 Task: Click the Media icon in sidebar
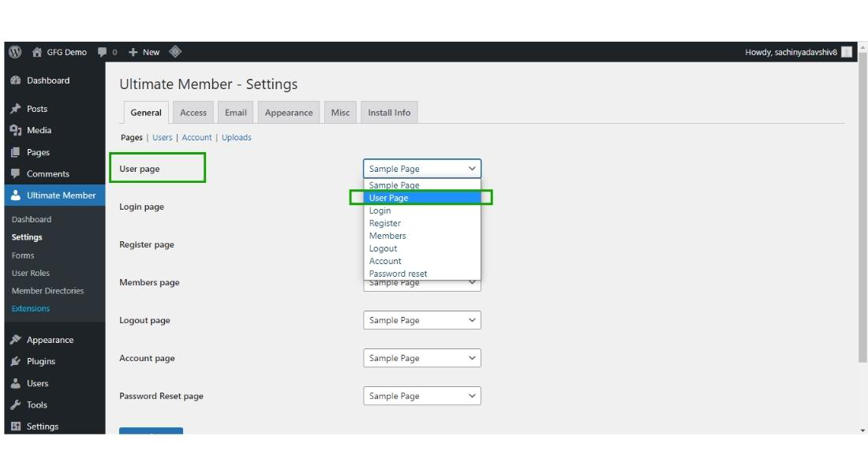click(16, 130)
